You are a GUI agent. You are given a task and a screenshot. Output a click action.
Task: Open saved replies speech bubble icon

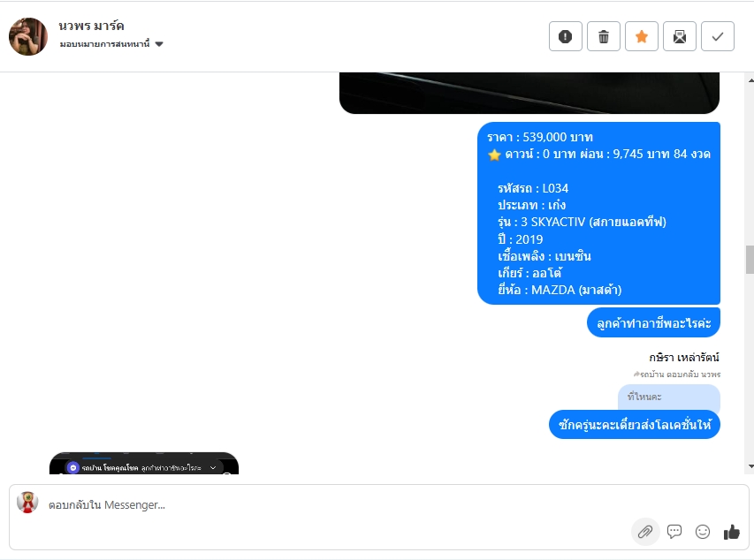pyautogui.click(x=674, y=532)
